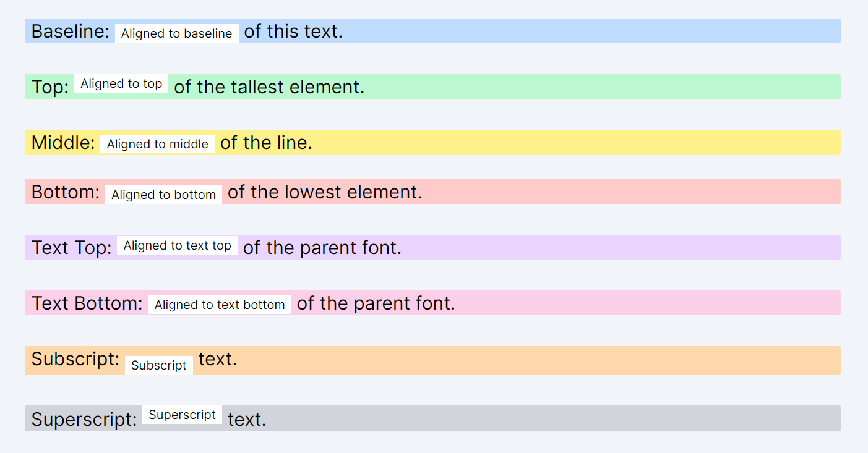
Task: Click "of the parent font." in purple row
Action: tap(322, 248)
